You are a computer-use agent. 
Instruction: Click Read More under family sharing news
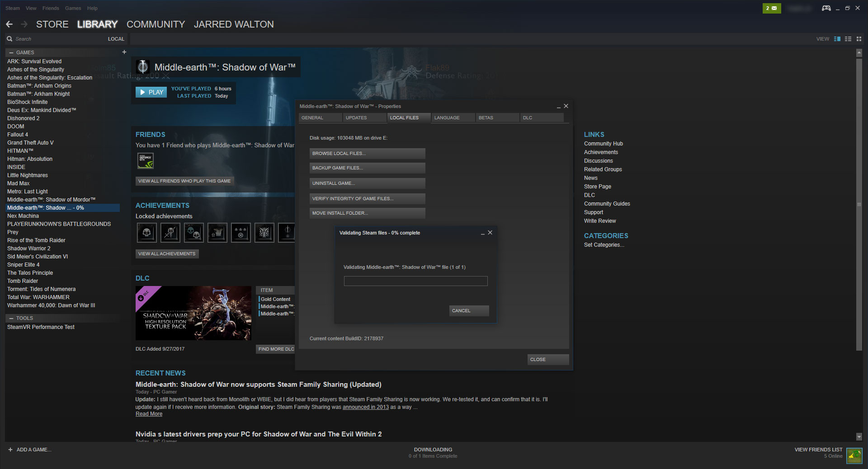coord(149,414)
